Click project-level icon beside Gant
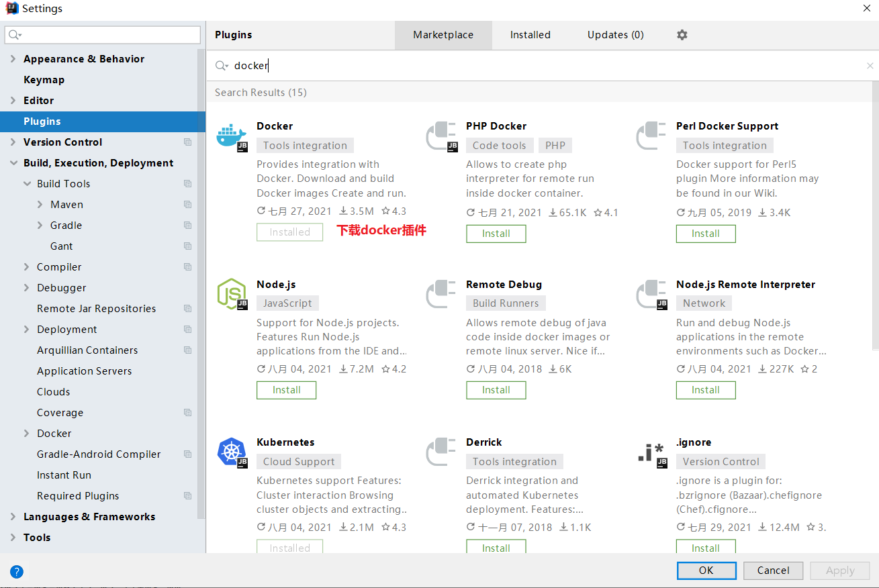 click(x=187, y=246)
